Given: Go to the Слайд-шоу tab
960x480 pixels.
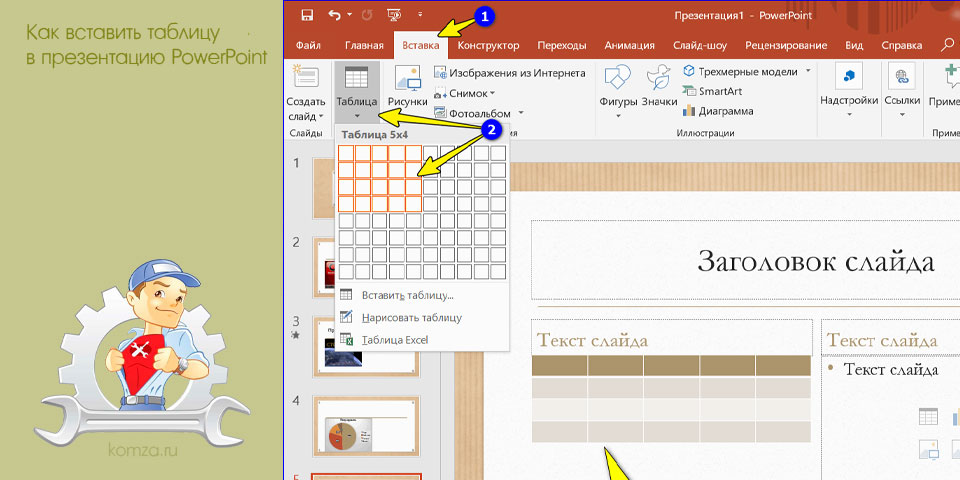Looking at the screenshot, I should tap(700, 45).
